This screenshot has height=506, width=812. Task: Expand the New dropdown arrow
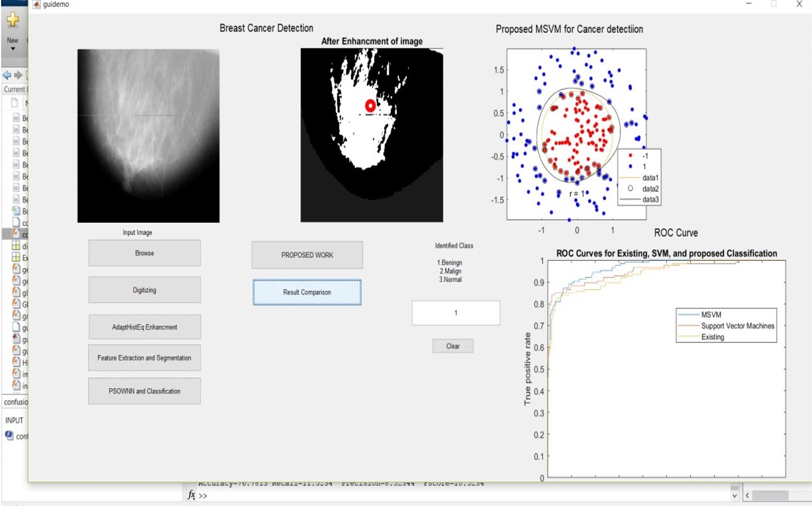click(x=12, y=49)
